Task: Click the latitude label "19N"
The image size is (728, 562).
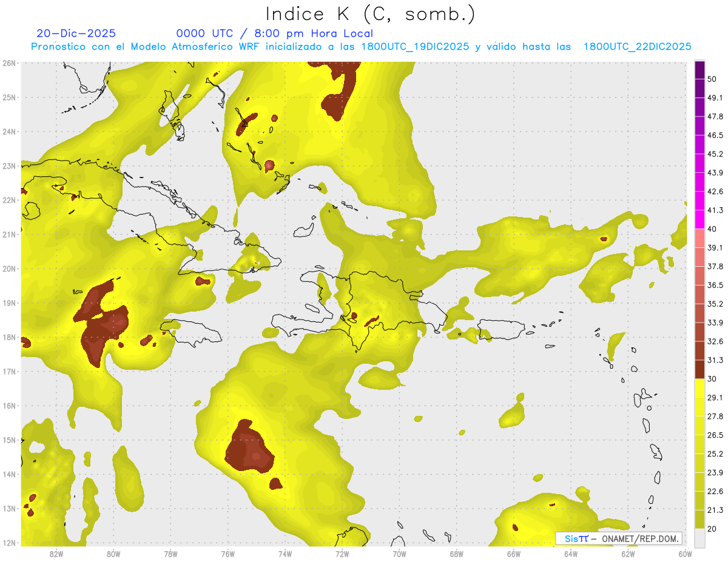Action: tap(9, 303)
